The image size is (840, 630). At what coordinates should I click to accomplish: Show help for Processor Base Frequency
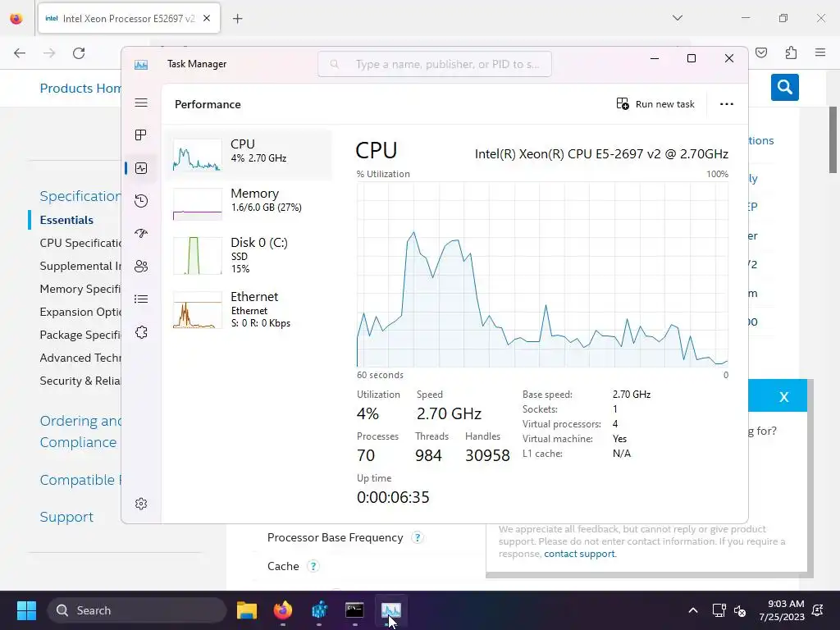[418, 537]
